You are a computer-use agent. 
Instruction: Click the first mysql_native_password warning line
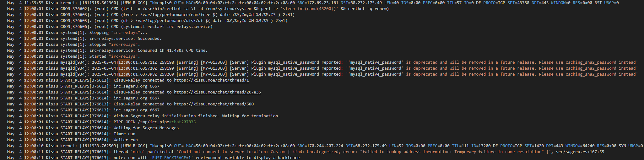pos(322,62)
